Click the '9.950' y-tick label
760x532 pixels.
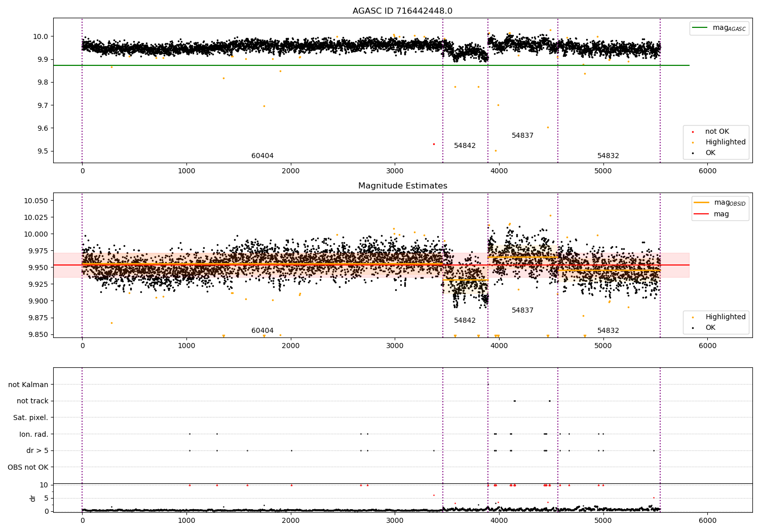(x=39, y=268)
